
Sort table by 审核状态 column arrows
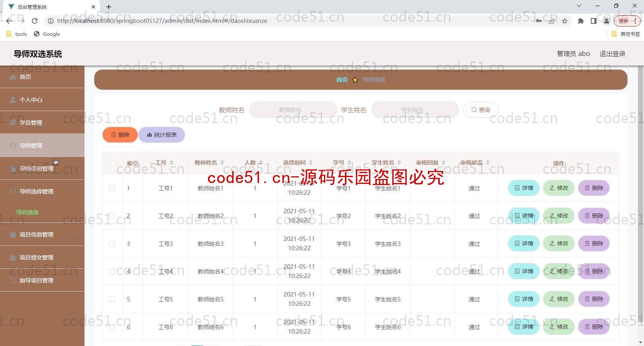point(487,163)
